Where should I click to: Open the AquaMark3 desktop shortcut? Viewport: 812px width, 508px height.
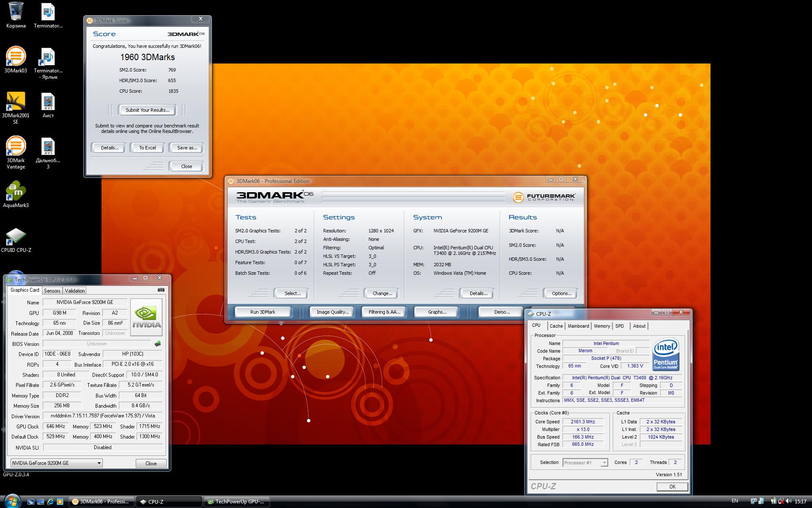[x=16, y=195]
